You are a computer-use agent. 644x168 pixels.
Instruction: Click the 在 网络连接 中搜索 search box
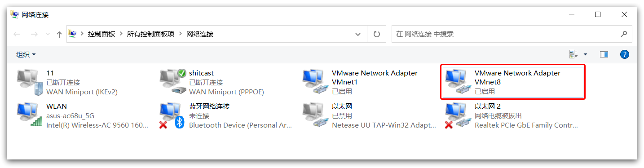(x=505, y=34)
